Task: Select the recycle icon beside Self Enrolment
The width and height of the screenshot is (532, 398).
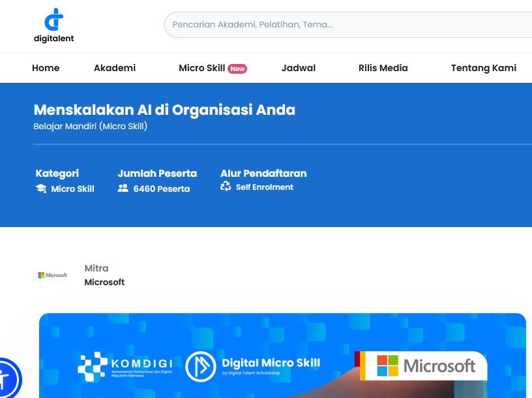Action: click(x=226, y=186)
